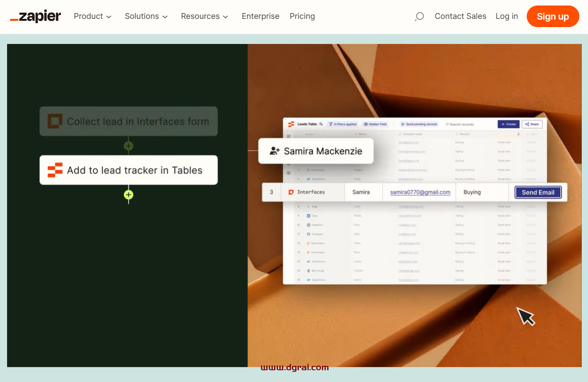This screenshot has width=588, height=382.
Task: Click the Leads Table title
Action: (x=307, y=124)
